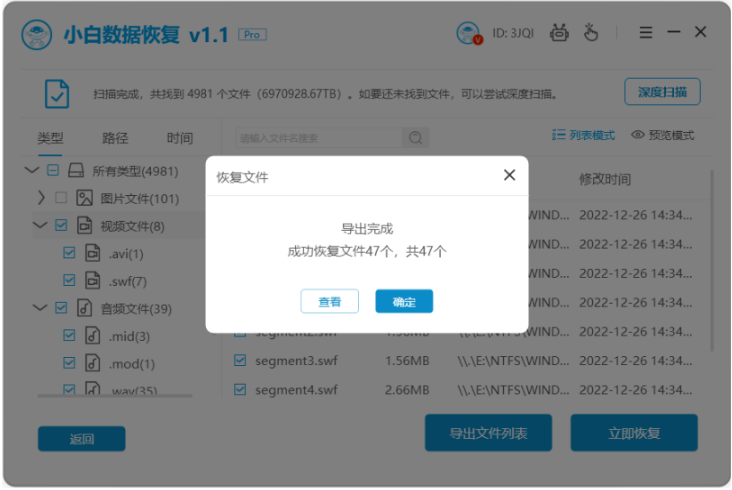Click the 查看 button to view files
Image resolution: width=732 pixels, height=490 pixels.
pyautogui.click(x=329, y=301)
